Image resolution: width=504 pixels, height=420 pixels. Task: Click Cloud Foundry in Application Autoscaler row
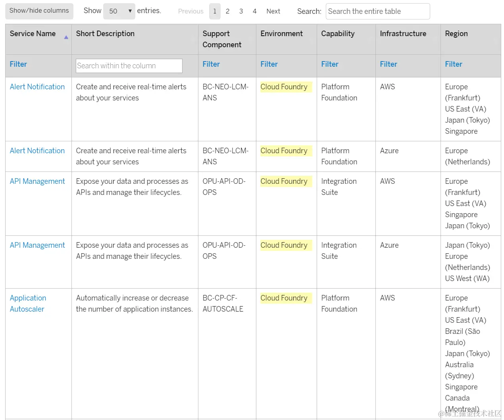pos(284,298)
